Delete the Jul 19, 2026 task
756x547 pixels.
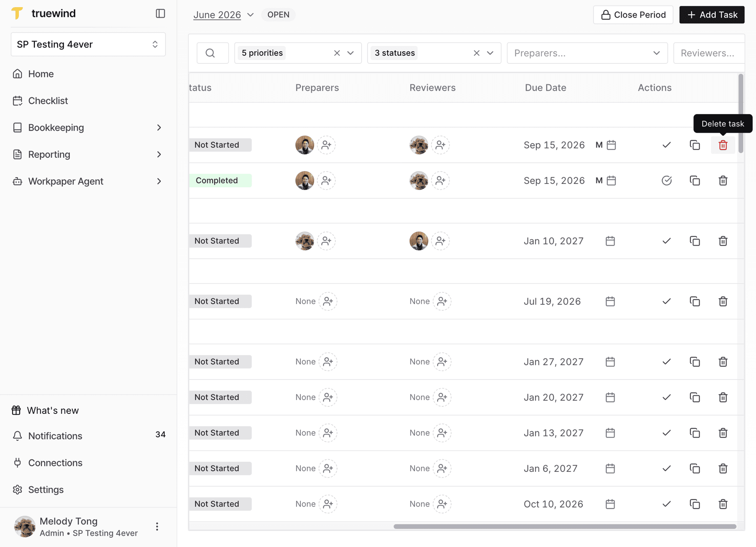point(723,301)
